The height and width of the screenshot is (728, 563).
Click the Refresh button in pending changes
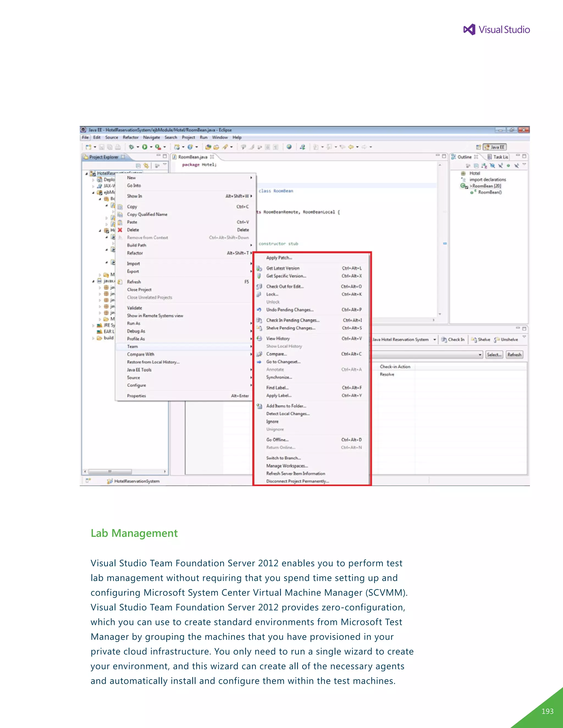514,355
